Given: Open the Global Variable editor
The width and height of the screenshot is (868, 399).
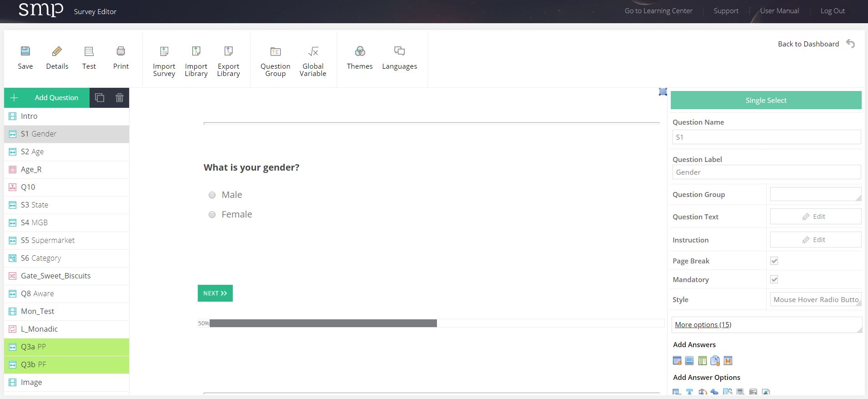Looking at the screenshot, I should click(x=313, y=51).
